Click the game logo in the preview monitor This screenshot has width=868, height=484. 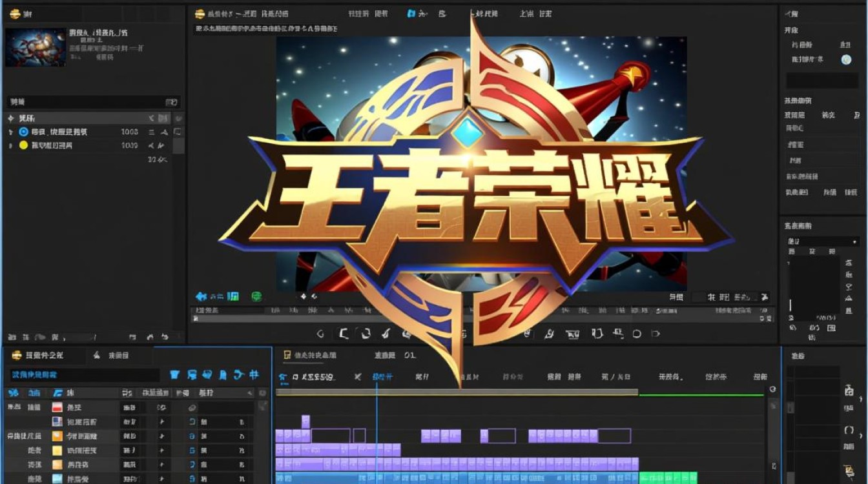tap(476, 200)
